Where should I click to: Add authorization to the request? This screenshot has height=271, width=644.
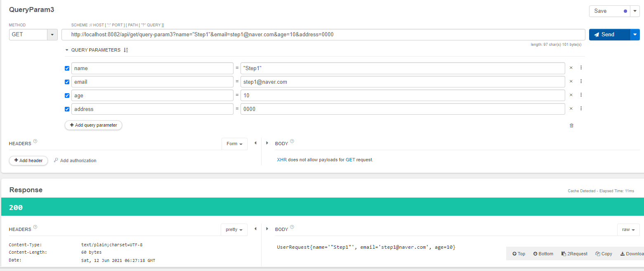[x=75, y=160]
